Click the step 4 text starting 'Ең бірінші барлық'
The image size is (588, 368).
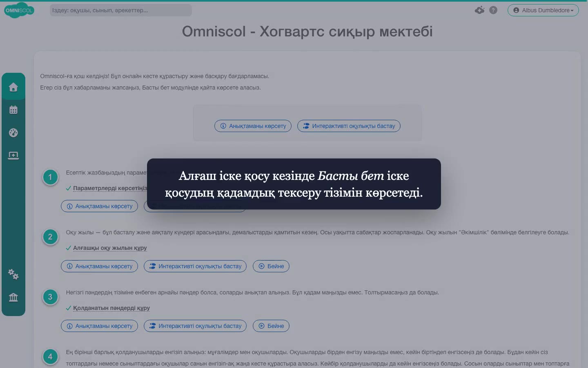tap(318, 358)
